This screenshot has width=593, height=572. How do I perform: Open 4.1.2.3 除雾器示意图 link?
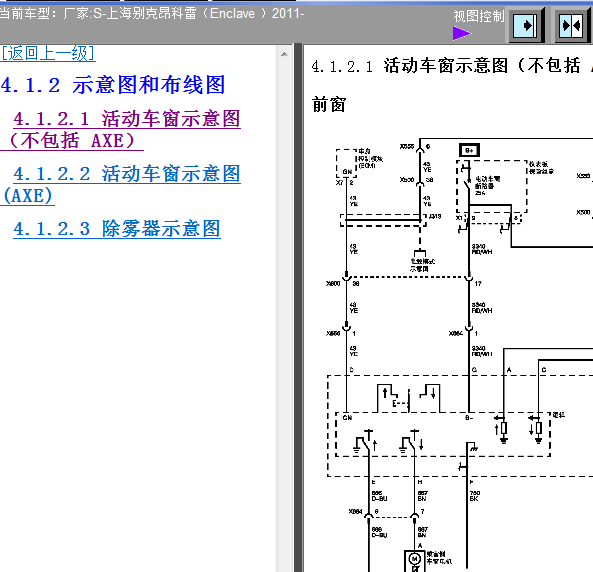[x=117, y=228]
